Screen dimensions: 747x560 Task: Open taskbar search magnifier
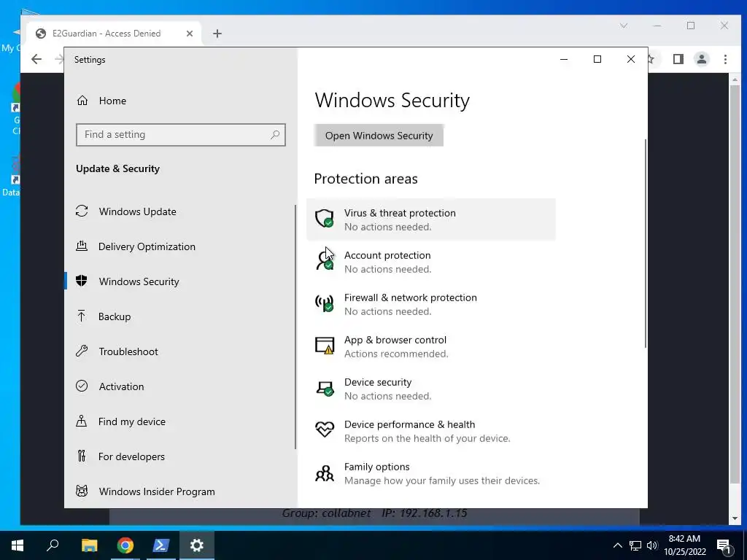pos(53,545)
